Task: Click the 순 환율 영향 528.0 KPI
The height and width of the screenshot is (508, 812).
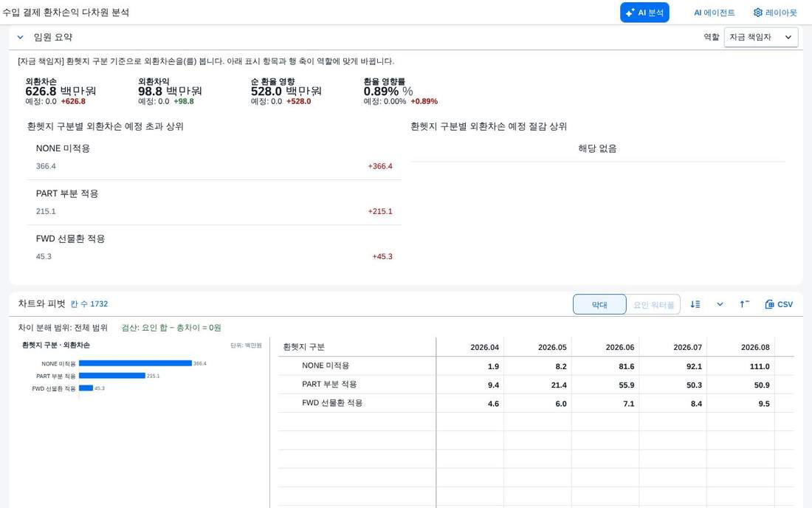Action: click(286, 92)
